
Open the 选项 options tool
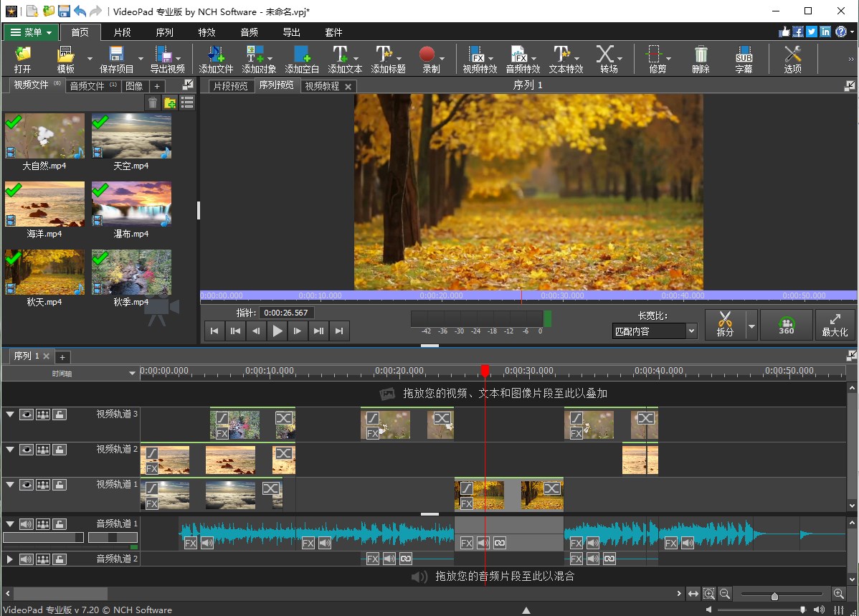tap(792, 60)
